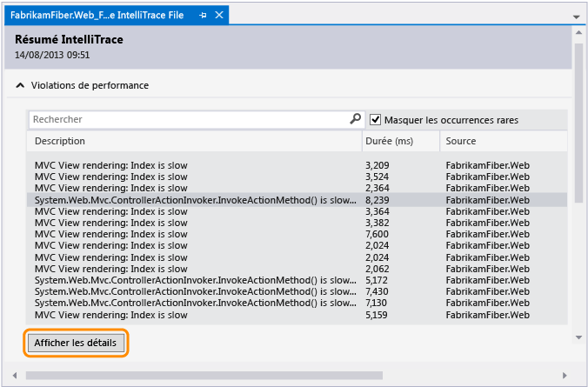The width and height of the screenshot is (588, 387).
Task: Sort by the Durée (ms) column header
Action: tap(399, 141)
